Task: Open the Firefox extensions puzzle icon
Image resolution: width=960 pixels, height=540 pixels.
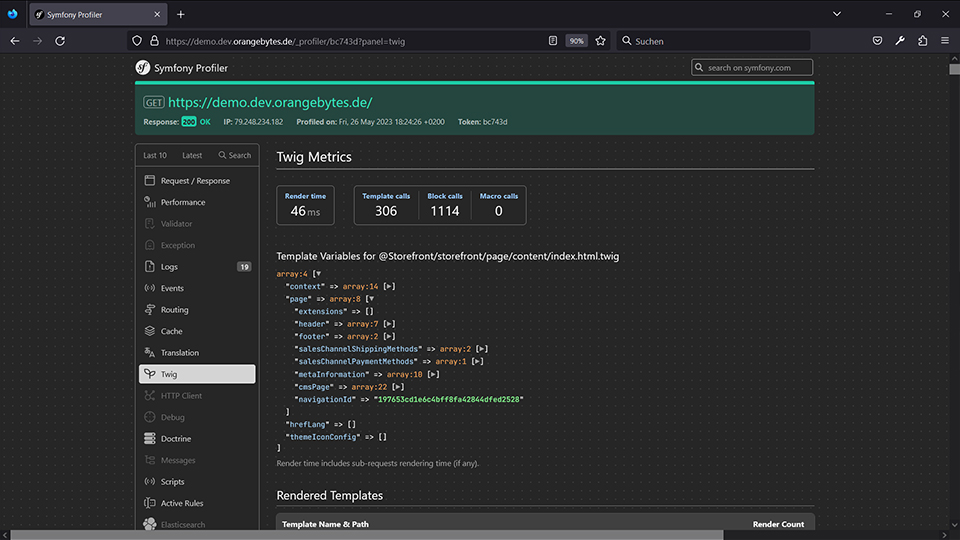Action: click(x=922, y=41)
